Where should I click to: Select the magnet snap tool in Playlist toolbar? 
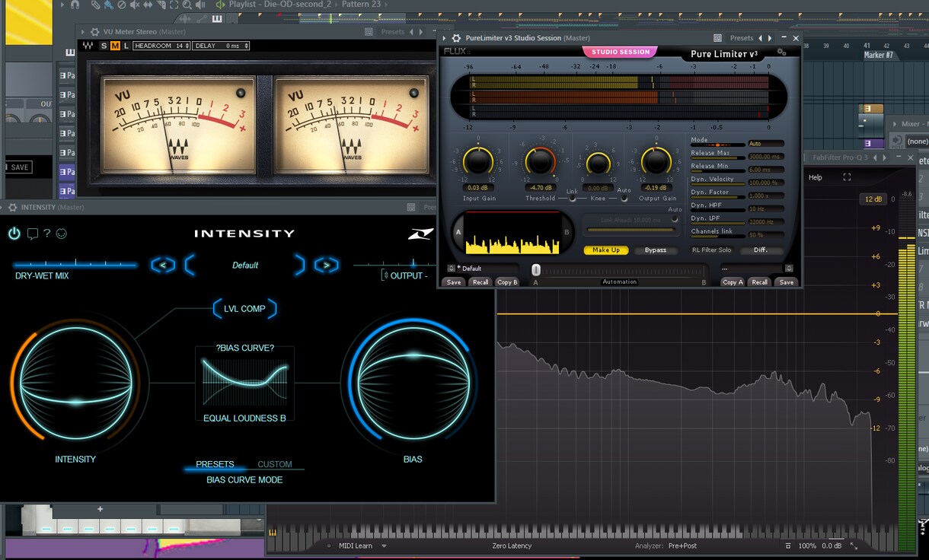(x=75, y=5)
